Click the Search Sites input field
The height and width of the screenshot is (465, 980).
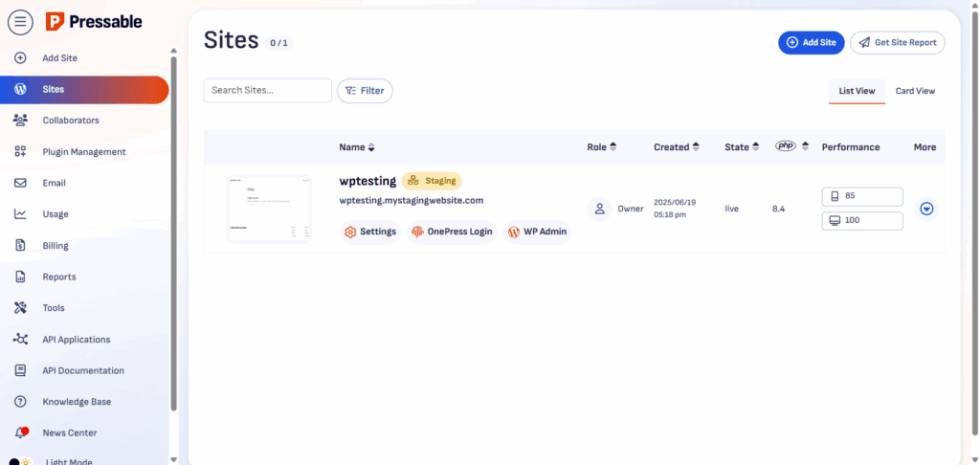pyautogui.click(x=267, y=91)
